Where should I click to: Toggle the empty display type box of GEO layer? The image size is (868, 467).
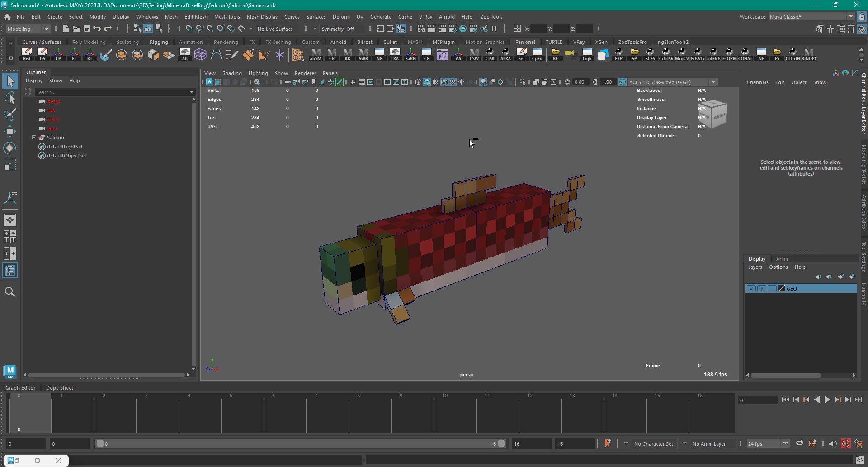[772, 289]
